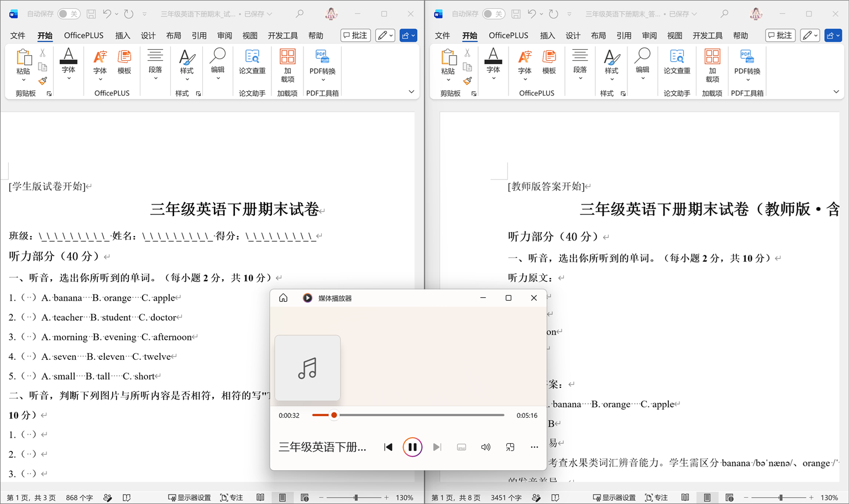Image resolution: width=849 pixels, height=504 pixels.
Task: Collapse the ribbon in right Word window
Action: tap(836, 92)
